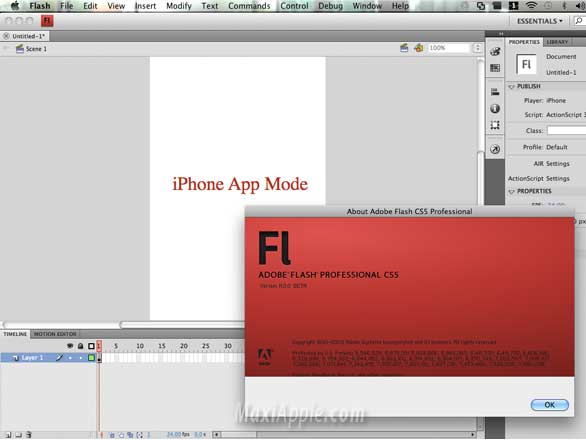Viewport: 586px width, 440px height.
Task: Click the zoom stepper arrows
Action: [477, 48]
